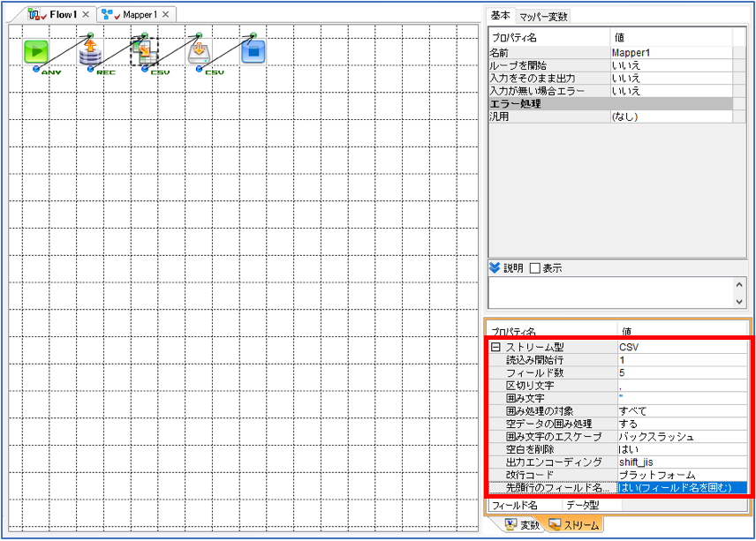756x541 pixels.
Task: Select the blue End component icon
Action: point(253,51)
